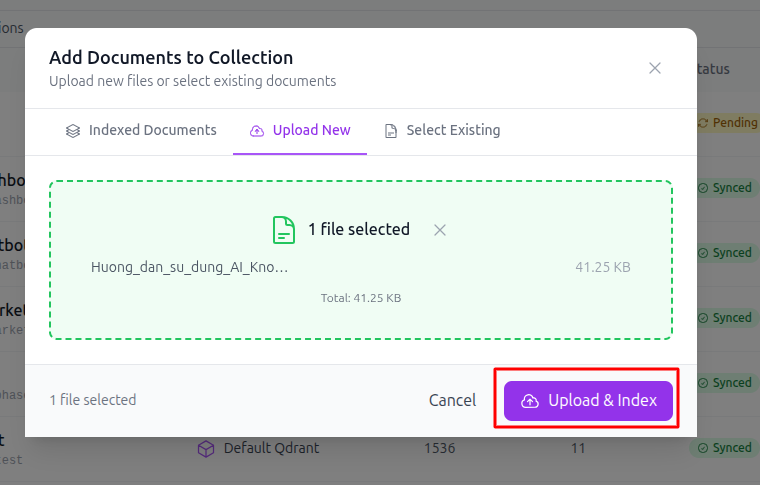Click the purple Default Qdrant cube icon

tap(206, 448)
